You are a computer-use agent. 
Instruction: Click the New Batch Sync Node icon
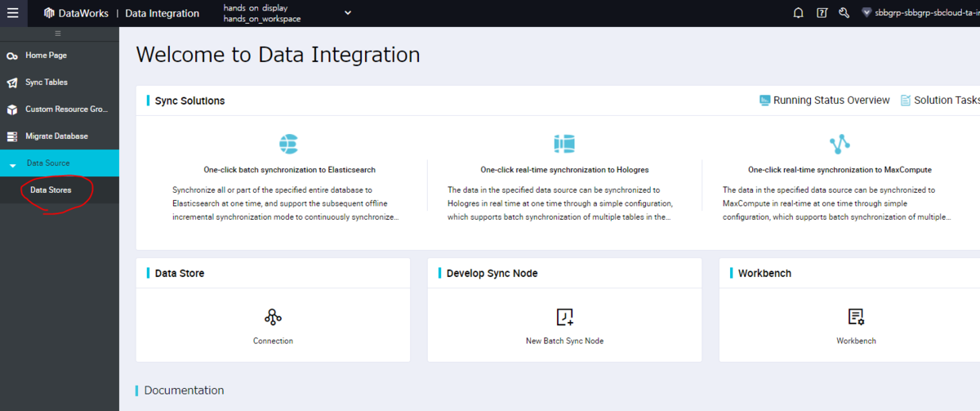(x=564, y=317)
